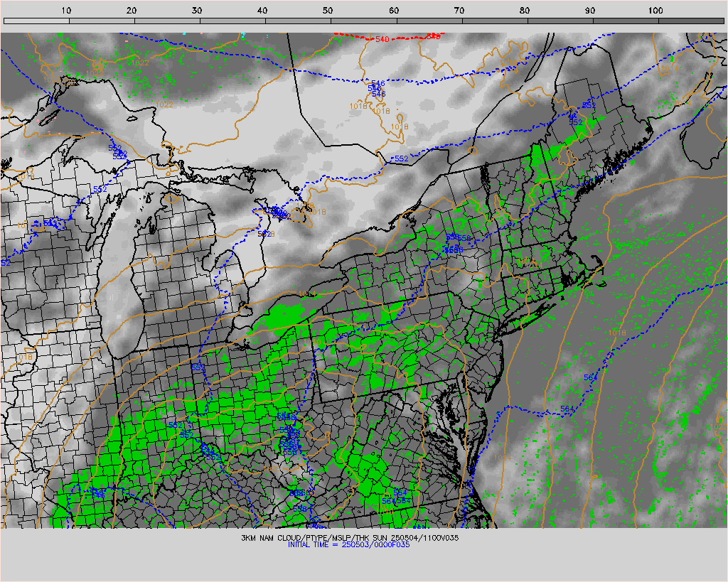The width and height of the screenshot is (728, 582).
Task: Pick the lightest gray swatch on the scale bar
Action: 36,21
